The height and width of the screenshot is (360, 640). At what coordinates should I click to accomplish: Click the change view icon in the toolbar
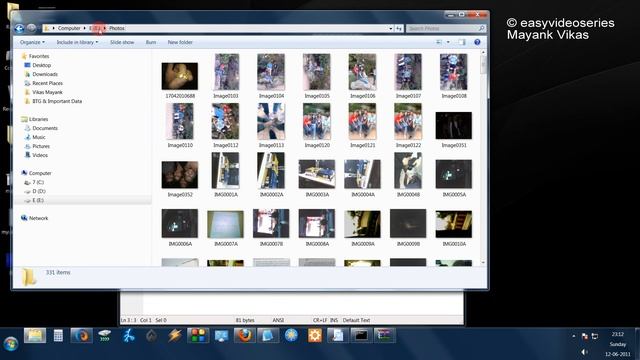[x=439, y=42]
